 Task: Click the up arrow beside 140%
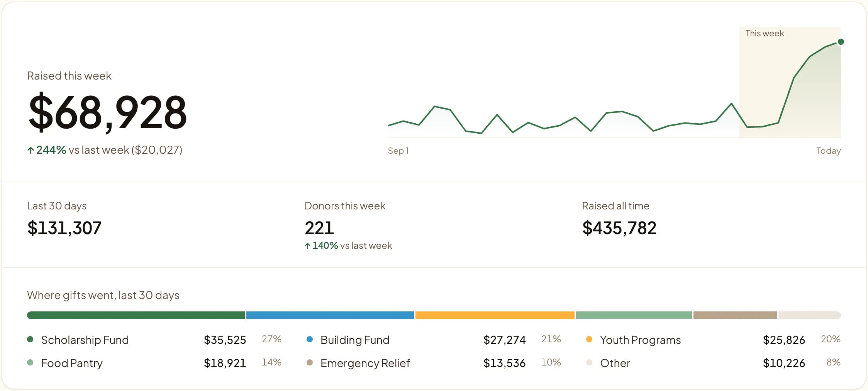coord(308,246)
